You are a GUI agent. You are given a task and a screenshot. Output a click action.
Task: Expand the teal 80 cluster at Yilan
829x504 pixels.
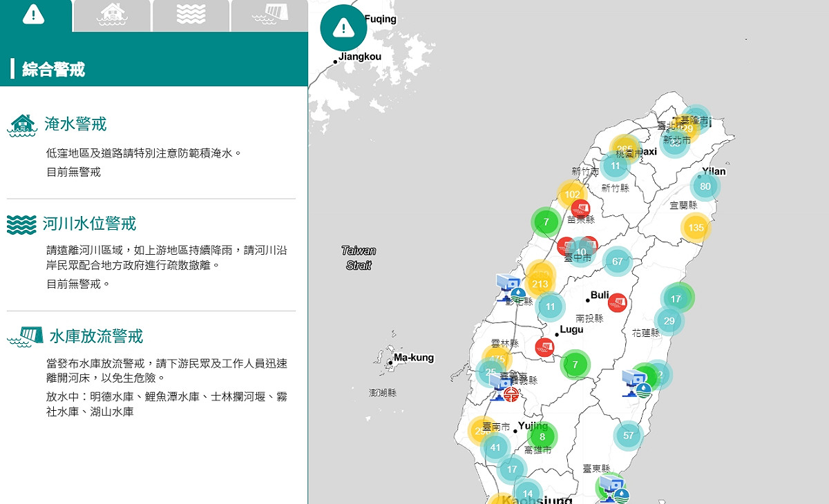705,186
